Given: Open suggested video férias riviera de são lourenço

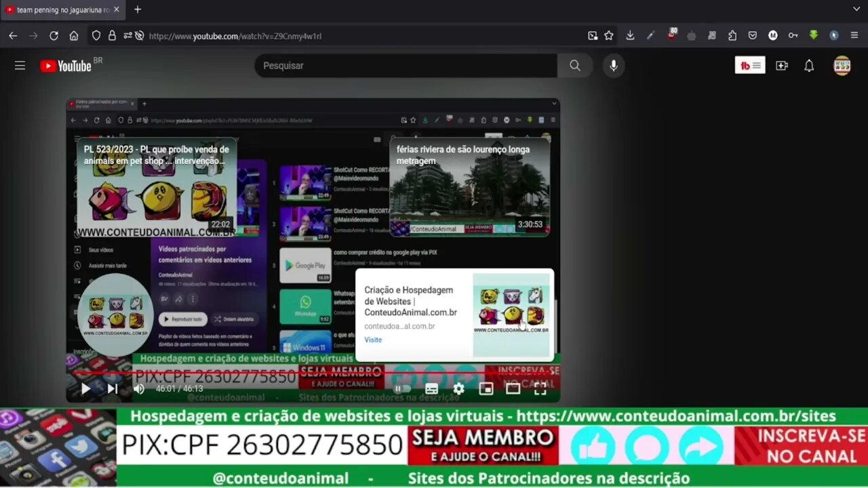Looking at the screenshot, I should pyautogui.click(x=469, y=186).
